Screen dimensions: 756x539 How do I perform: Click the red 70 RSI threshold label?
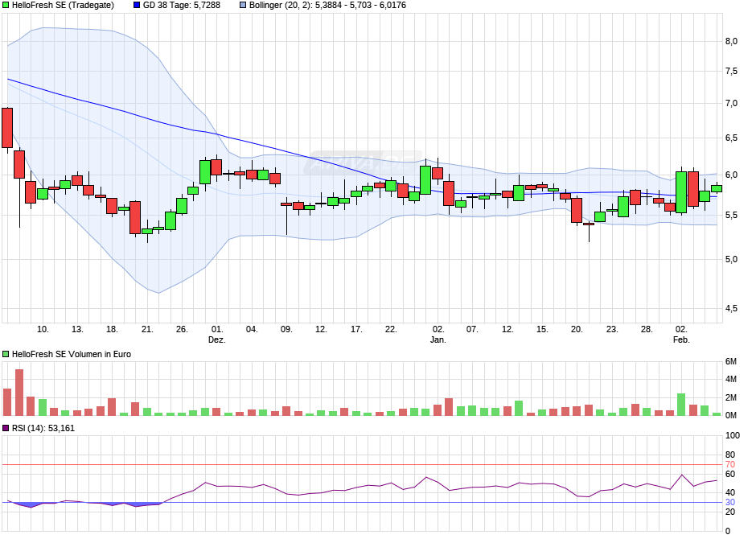click(730, 465)
